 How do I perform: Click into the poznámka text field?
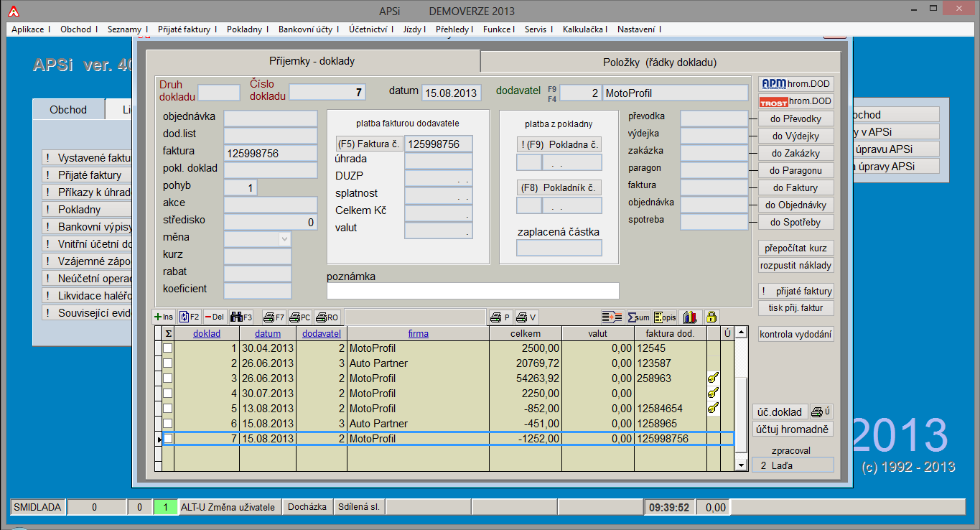click(472, 291)
